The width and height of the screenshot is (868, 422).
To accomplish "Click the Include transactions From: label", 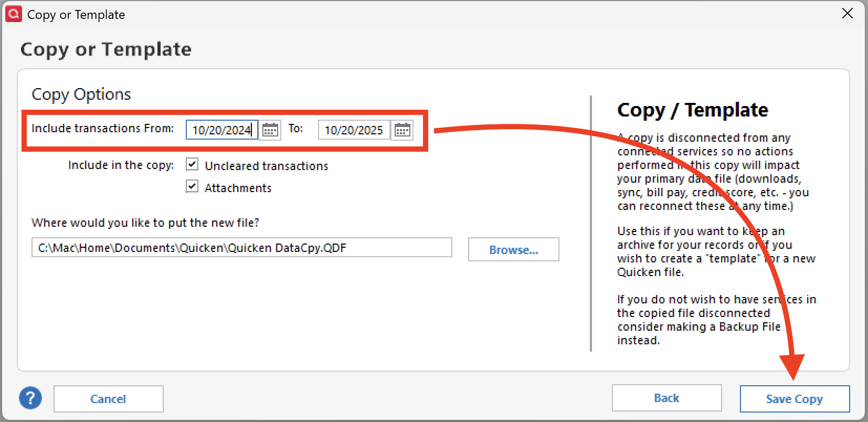I will (x=103, y=129).
